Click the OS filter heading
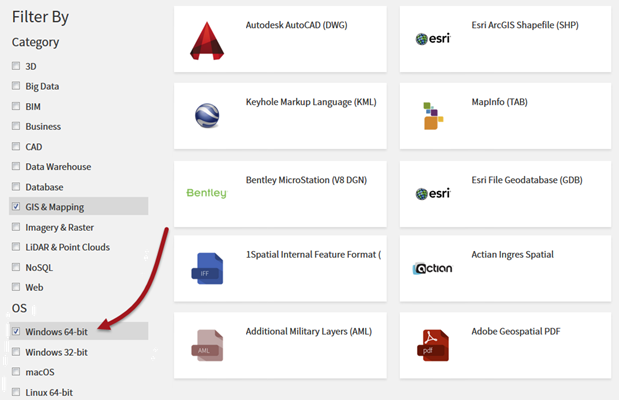 pos(19,308)
